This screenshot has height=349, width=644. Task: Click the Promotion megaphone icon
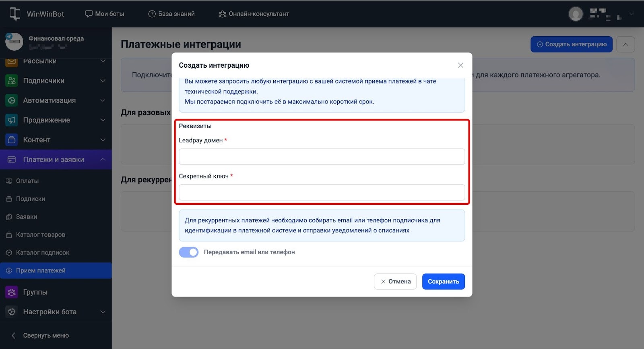12,120
